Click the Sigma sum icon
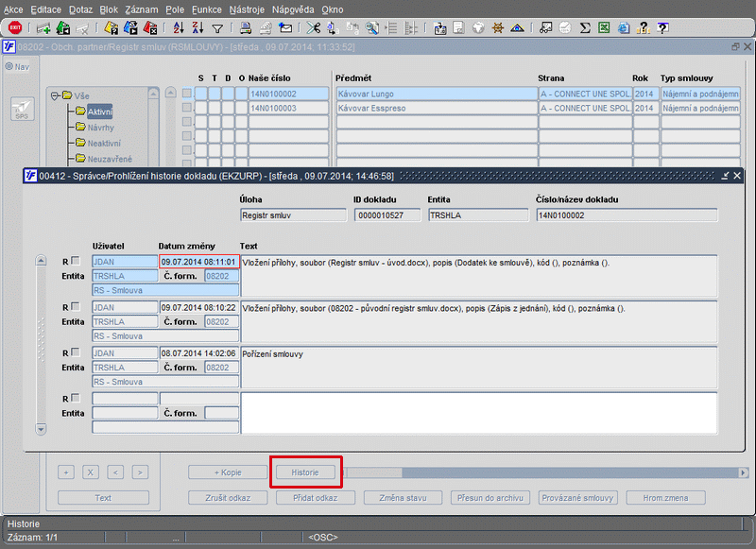756x549 pixels. point(585,28)
